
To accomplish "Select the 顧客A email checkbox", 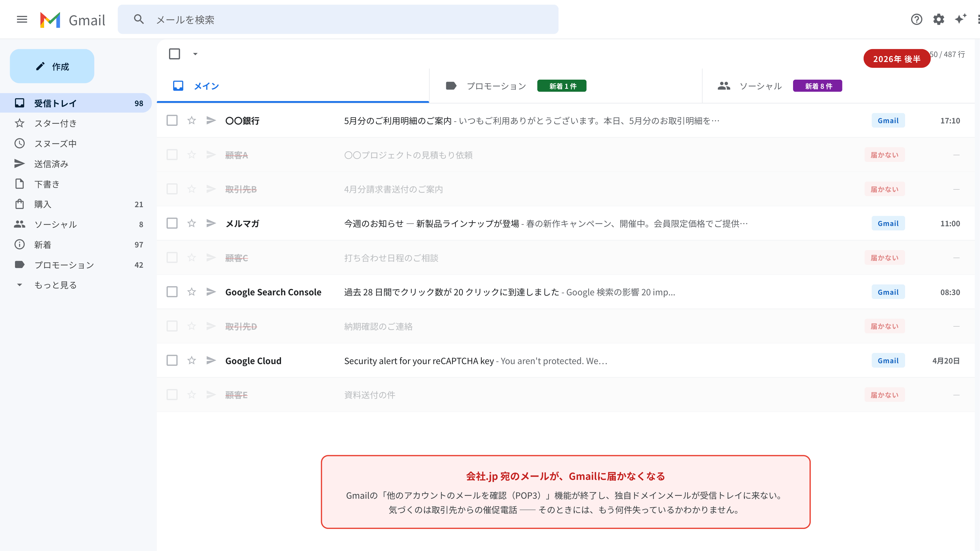I will [172, 155].
